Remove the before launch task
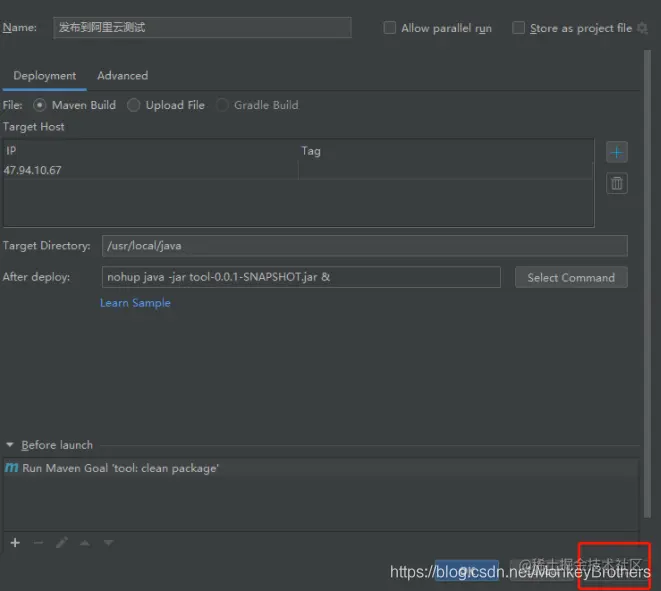 (x=38, y=543)
